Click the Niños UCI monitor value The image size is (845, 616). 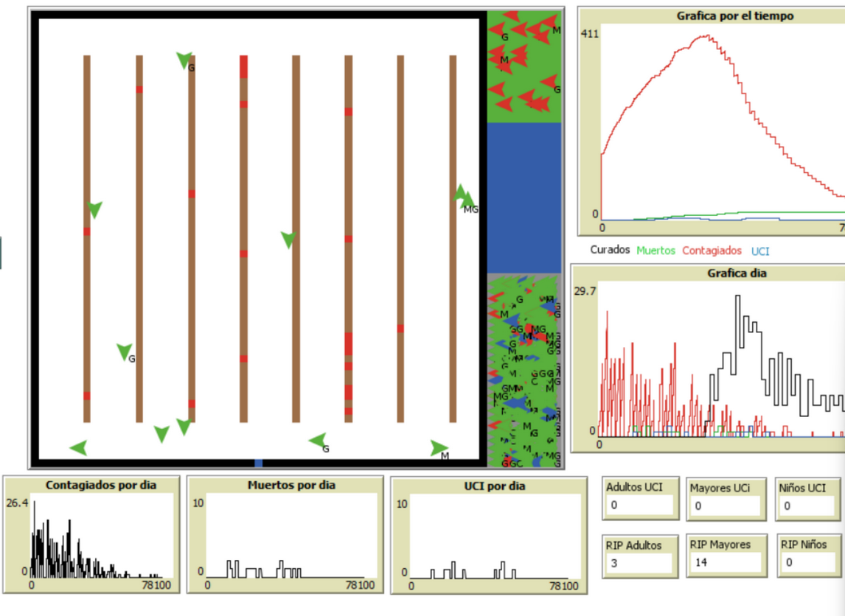coord(808,505)
